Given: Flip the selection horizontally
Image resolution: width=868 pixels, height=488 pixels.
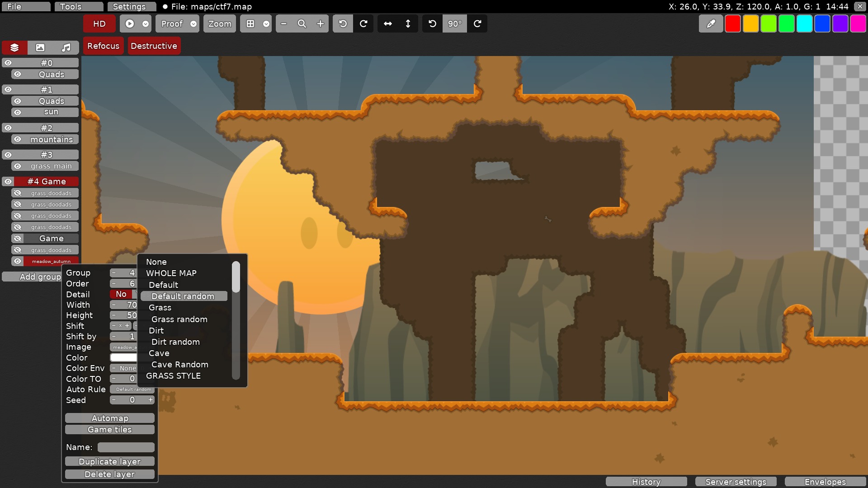Looking at the screenshot, I should 388,23.
